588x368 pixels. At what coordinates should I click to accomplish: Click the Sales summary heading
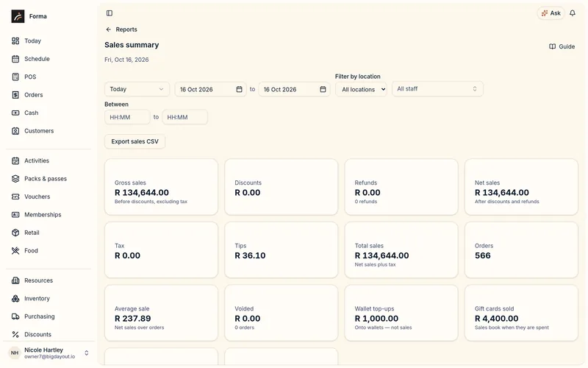132,45
